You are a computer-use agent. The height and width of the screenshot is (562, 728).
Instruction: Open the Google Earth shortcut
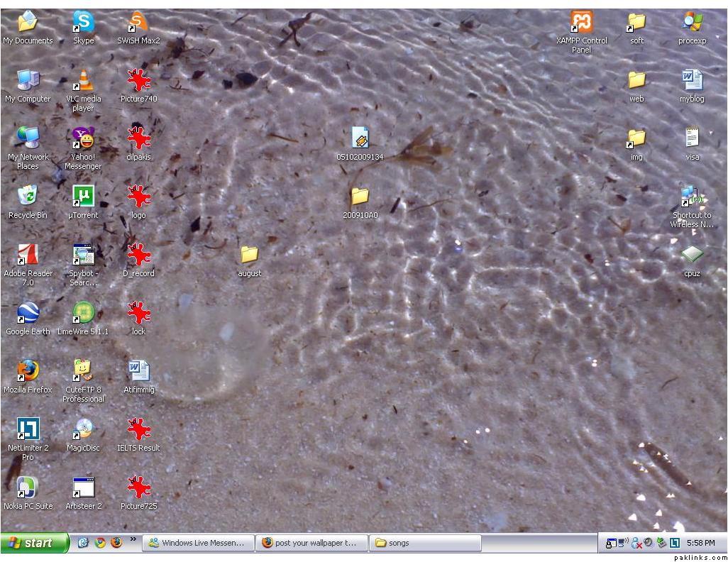click(28, 313)
